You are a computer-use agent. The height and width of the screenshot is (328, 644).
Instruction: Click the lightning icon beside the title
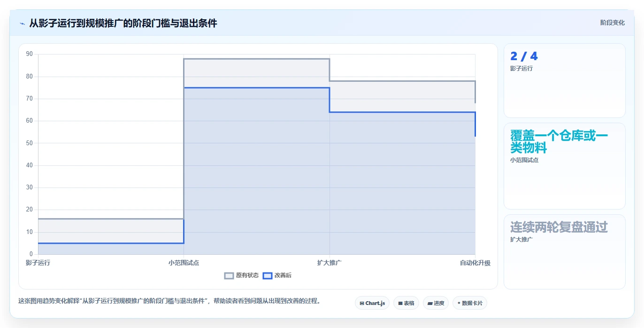23,23
